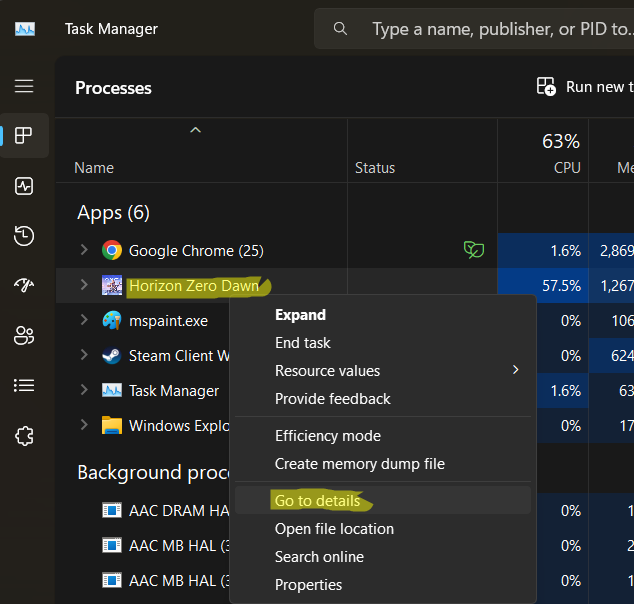Open the Performance page icon
634x604 pixels.
pyautogui.click(x=24, y=186)
